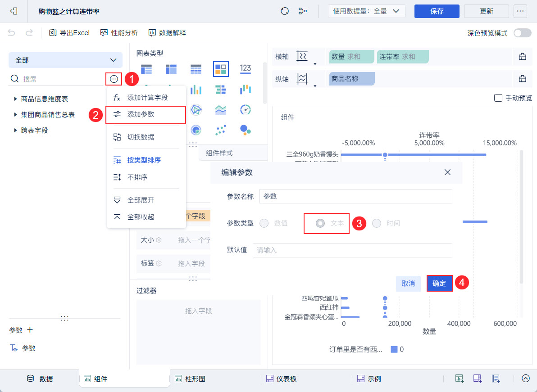Click 数据解释 toolbar button
The height and width of the screenshot is (392, 537).
coord(167,33)
